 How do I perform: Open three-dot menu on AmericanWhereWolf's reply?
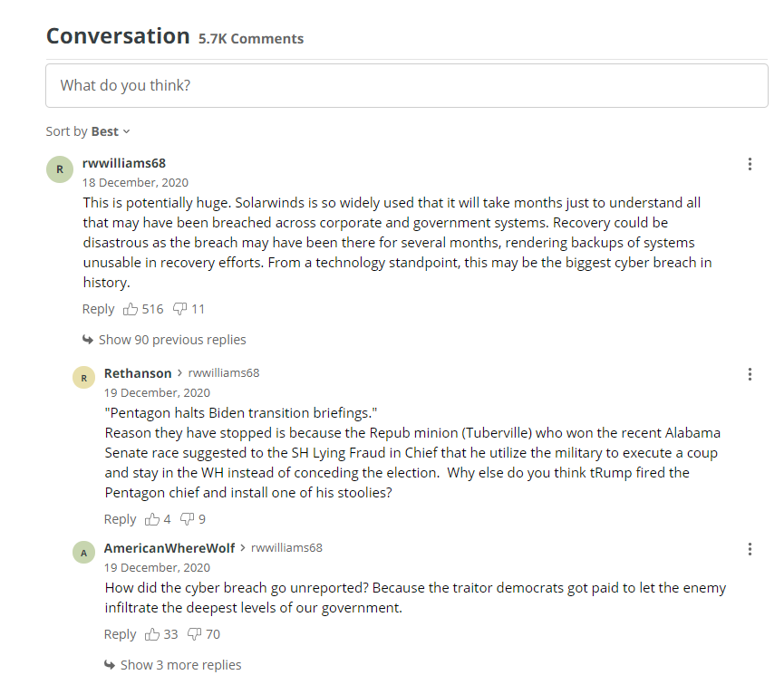pos(750,549)
